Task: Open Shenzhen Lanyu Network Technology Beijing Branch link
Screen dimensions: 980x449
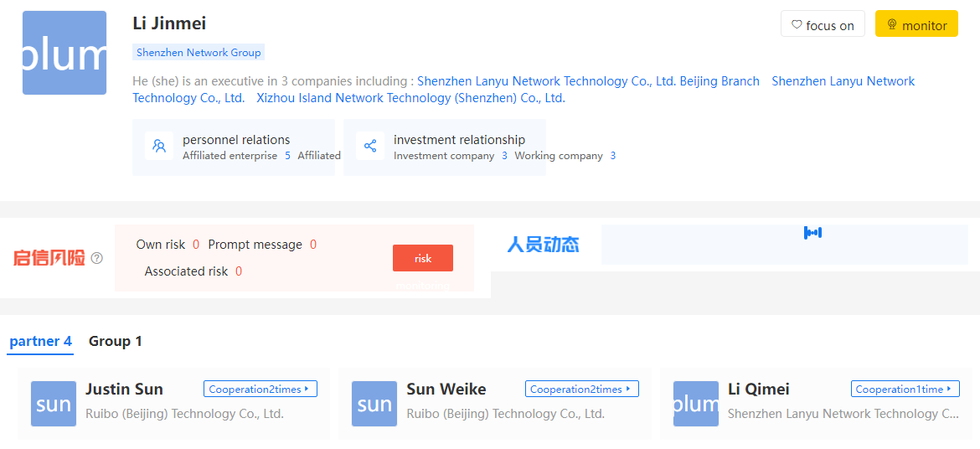Action: (588, 81)
